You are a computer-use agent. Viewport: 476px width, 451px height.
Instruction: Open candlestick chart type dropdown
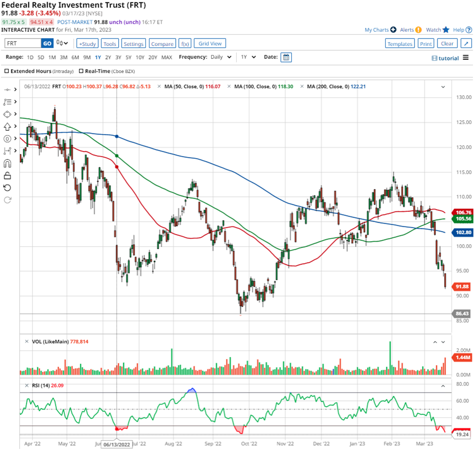(x=62, y=43)
